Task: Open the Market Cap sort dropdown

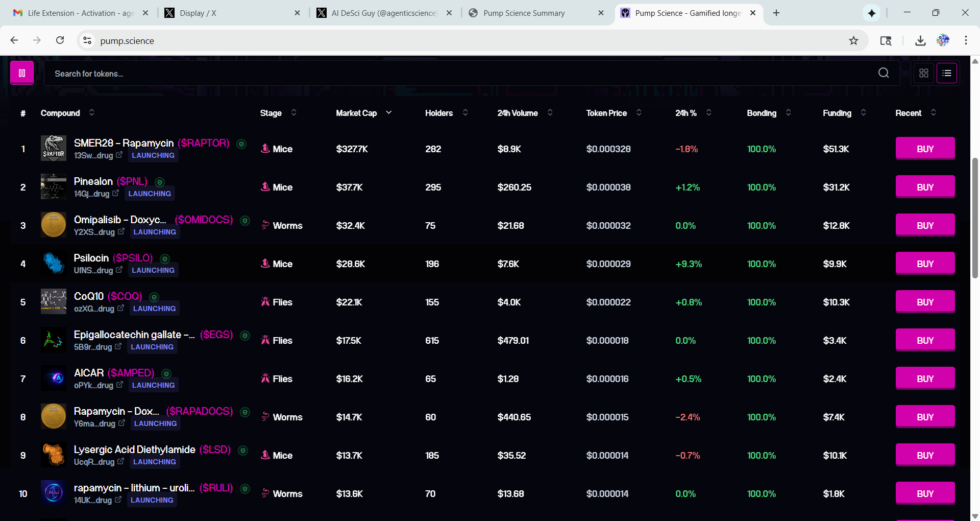Action: 389,113
